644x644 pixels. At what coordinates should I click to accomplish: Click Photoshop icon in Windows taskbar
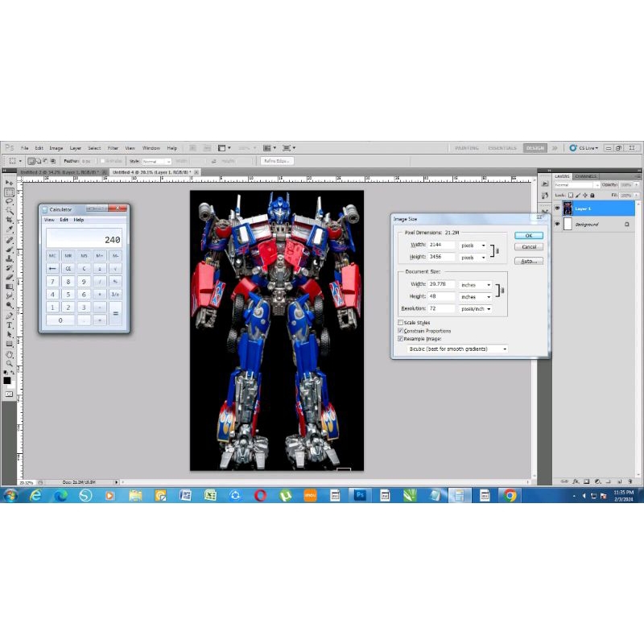[x=361, y=495]
